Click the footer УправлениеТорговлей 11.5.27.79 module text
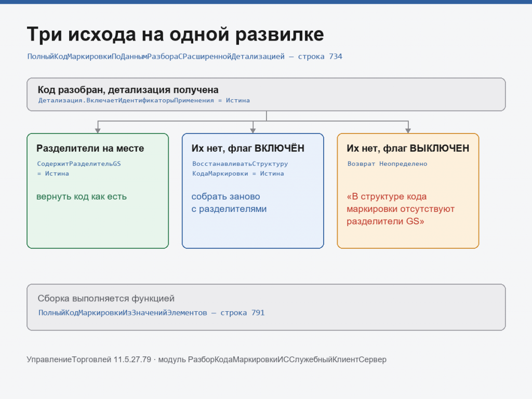Image resolution: width=532 pixels, height=399 pixels. tap(206, 360)
